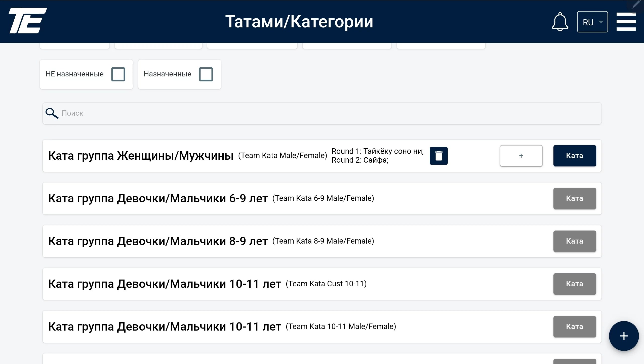The image size is (644, 364).
Task: Add a round with the + button
Action: [x=521, y=156]
